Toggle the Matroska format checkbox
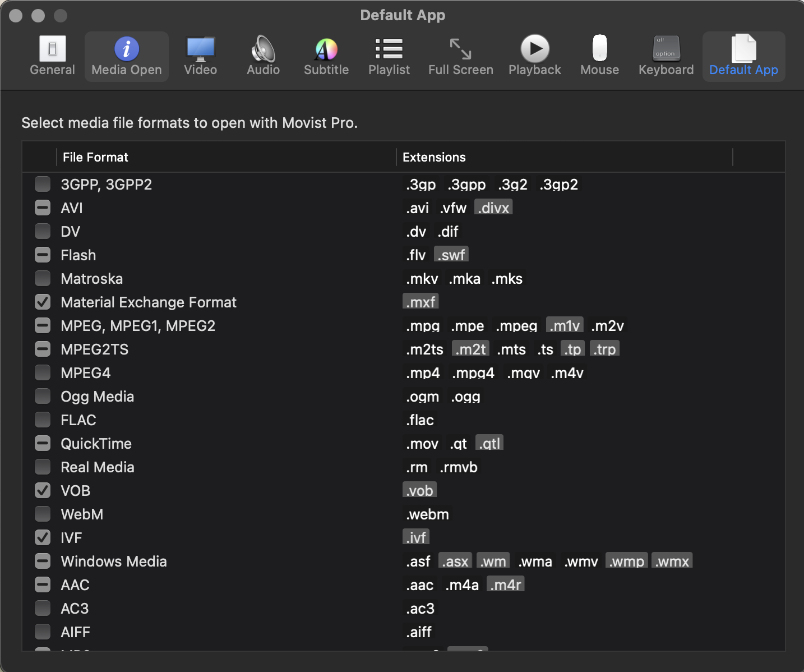The width and height of the screenshot is (804, 672). tap(43, 279)
